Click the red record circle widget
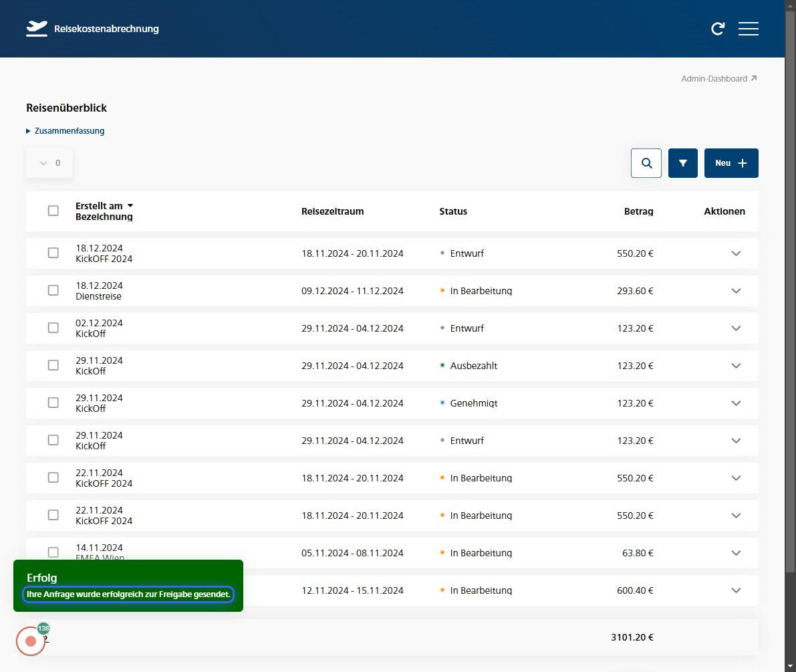This screenshot has width=796, height=672. [31, 641]
